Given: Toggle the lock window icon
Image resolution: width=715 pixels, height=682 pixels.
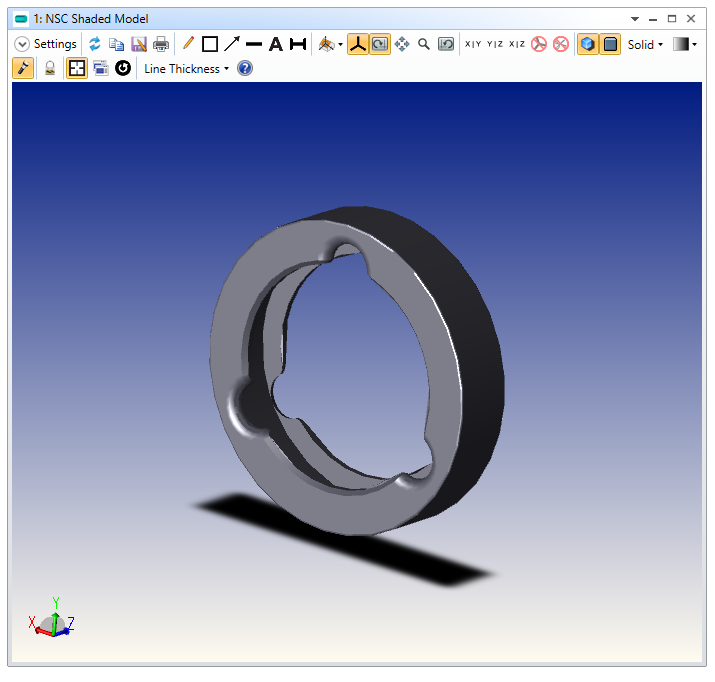Looking at the screenshot, I should (49, 69).
